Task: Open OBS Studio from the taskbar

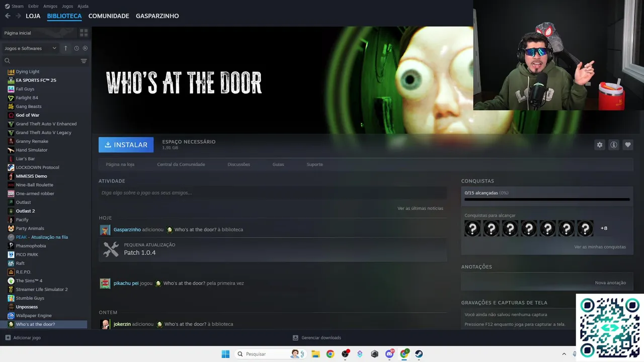Action: pos(345,354)
